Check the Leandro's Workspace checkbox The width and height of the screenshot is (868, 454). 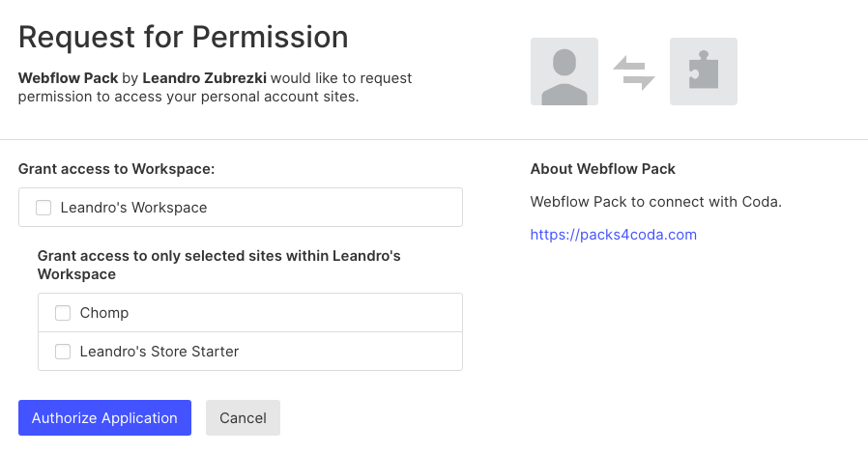[x=43, y=208]
